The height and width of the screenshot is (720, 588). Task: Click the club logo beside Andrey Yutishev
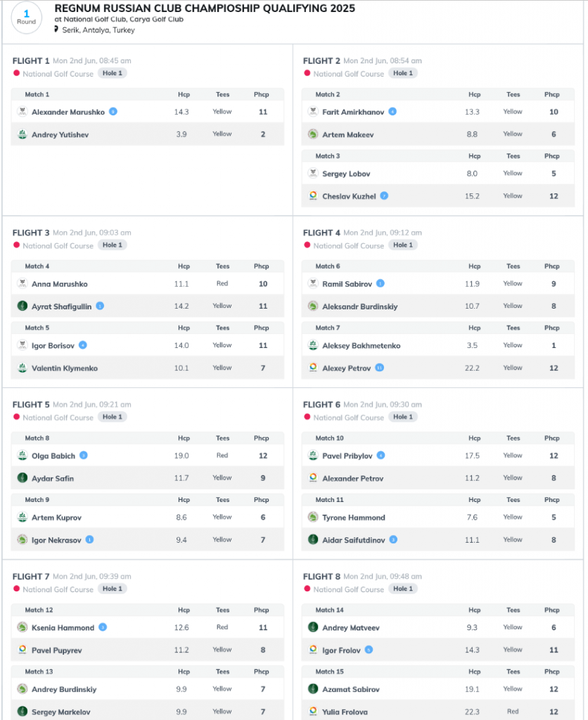(x=22, y=134)
